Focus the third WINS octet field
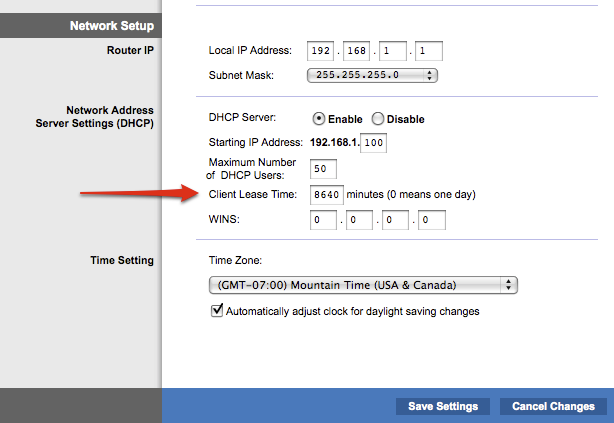This screenshot has width=614, height=423. pos(396,219)
